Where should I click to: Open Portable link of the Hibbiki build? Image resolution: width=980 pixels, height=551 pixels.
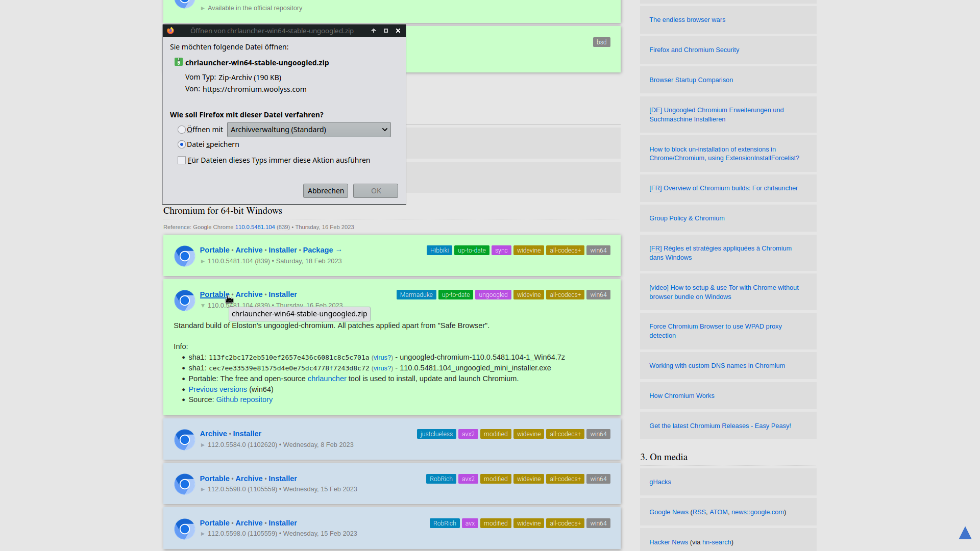point(214,250)
